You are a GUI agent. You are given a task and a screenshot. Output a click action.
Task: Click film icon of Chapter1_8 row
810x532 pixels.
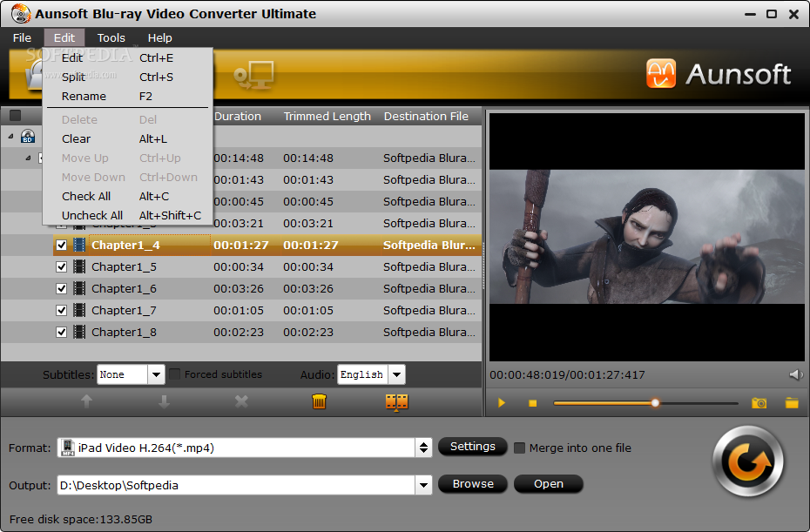79,332
